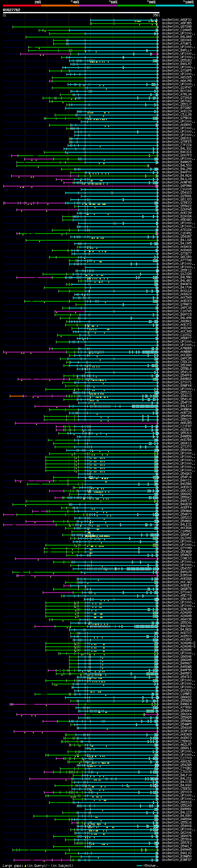Viewport: 197px width, 868px height.
Task: Select hit label UniRef100_A2AGH6-2
Action: 179,643
